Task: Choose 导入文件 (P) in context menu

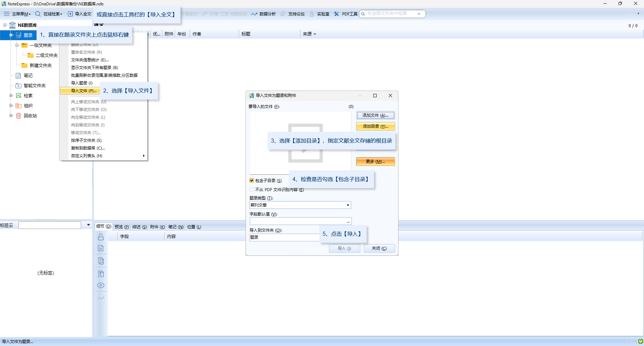Action: pos(84,91)
